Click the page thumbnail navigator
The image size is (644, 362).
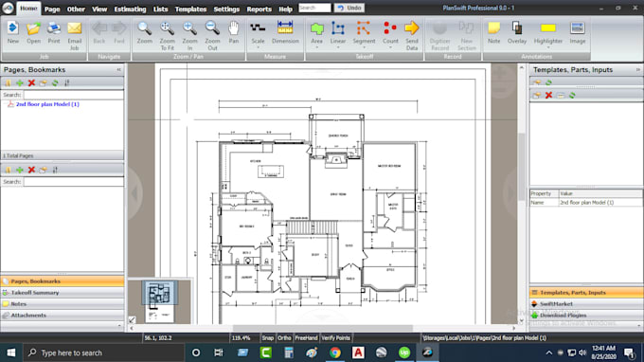point(159,301)
